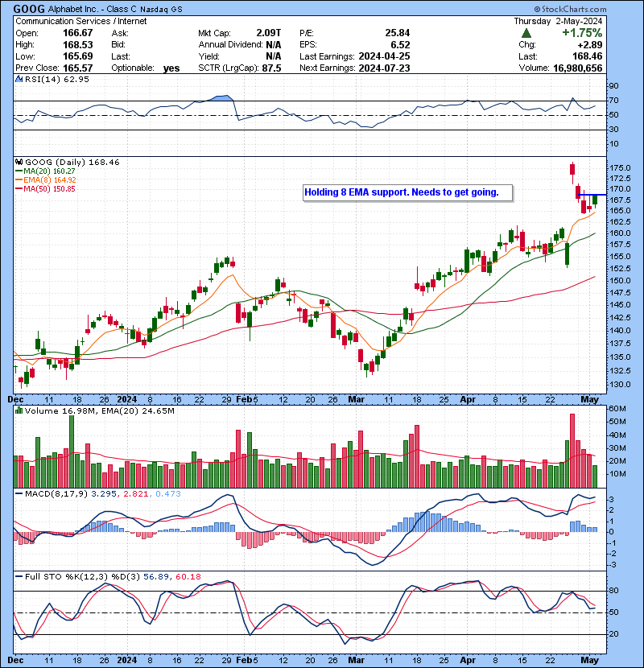Click the +1.75% percent change
The width and height of the screenshot is (644, 668).
pos(582,33)
